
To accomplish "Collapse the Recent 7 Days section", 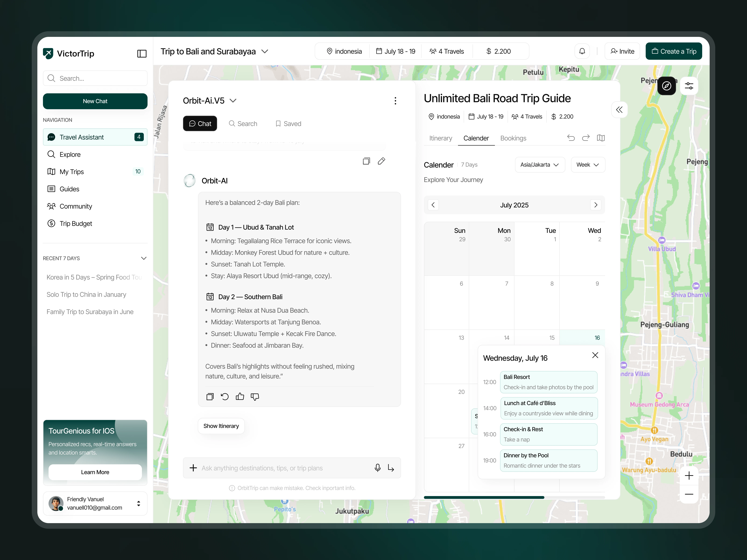I will tap(144, 258).
